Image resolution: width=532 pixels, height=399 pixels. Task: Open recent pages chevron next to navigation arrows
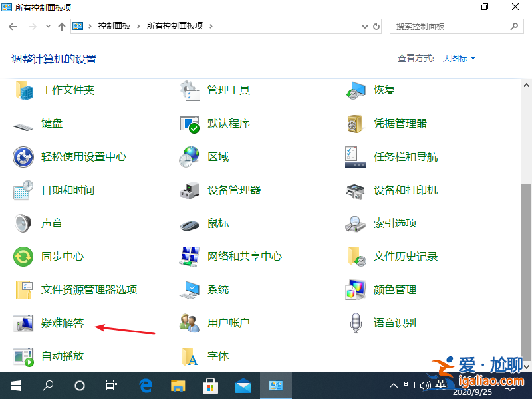point(47,27)
